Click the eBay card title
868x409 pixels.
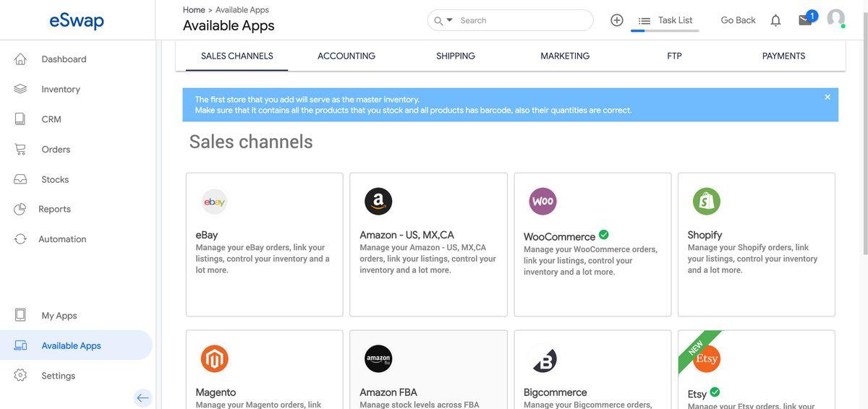[x=207, y=235]
